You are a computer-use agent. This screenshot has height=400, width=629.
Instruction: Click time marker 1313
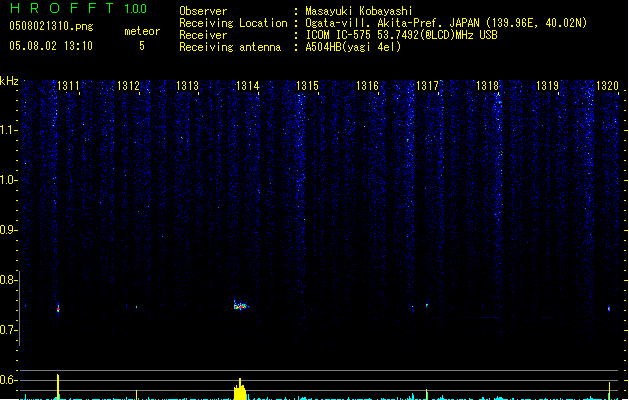(188, 86)
